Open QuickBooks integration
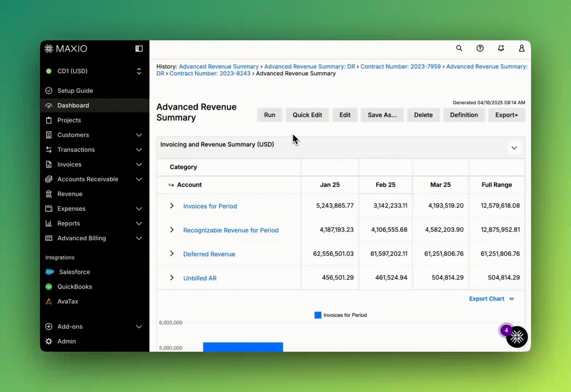The image size is (571, 392). click(x=94, y=287)
